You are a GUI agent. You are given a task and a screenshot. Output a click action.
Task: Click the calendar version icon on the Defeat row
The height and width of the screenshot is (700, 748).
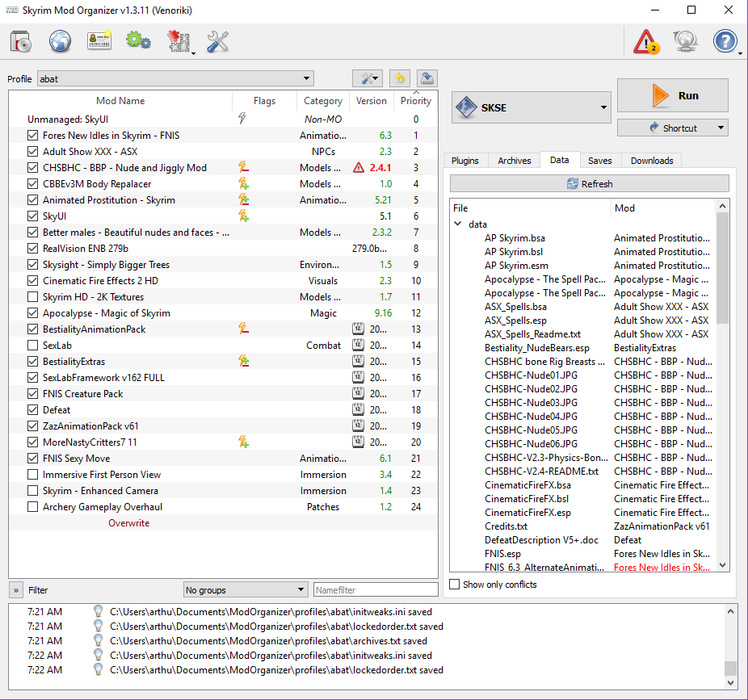[359, 409]
